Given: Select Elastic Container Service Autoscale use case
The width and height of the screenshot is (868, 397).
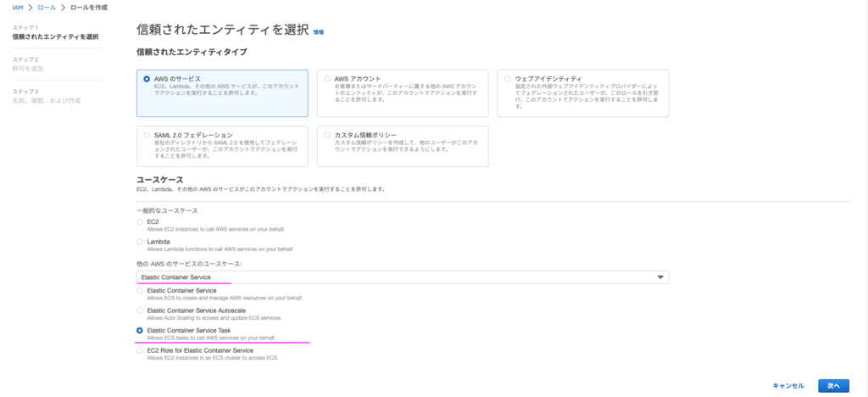Looking at the screenshot, I should click(x=140, y=310).
